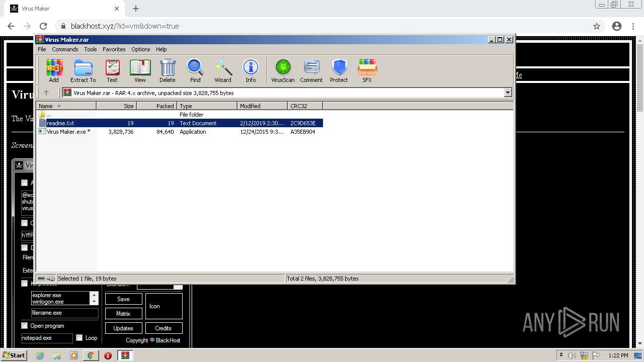644x362 pixels.
Task: Sort by the Name column header
Action: [x=66, y=106]
